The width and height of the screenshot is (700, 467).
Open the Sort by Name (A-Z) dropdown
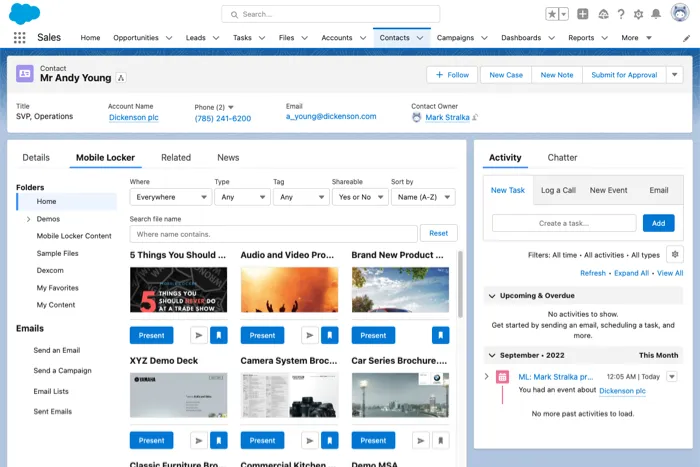[x=423, y=197]
